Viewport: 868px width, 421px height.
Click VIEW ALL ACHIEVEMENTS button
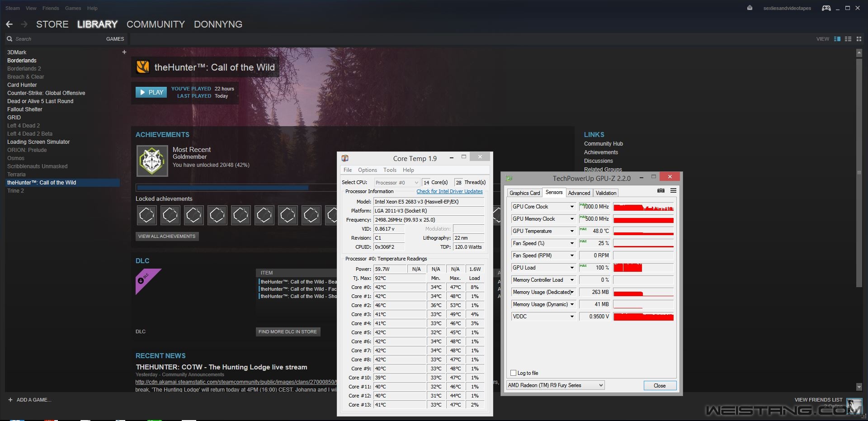(x=167, y=237)
